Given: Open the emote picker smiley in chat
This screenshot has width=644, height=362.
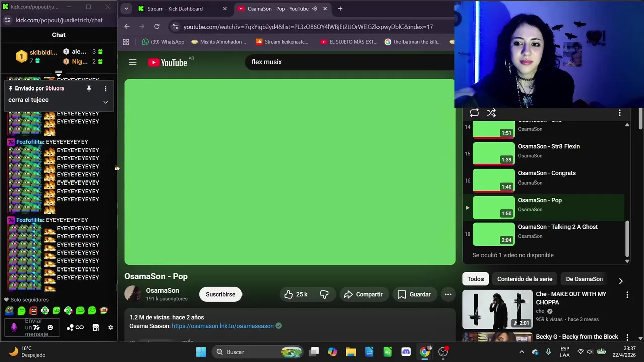Looking at the screenshot, I should click(50, 328).
